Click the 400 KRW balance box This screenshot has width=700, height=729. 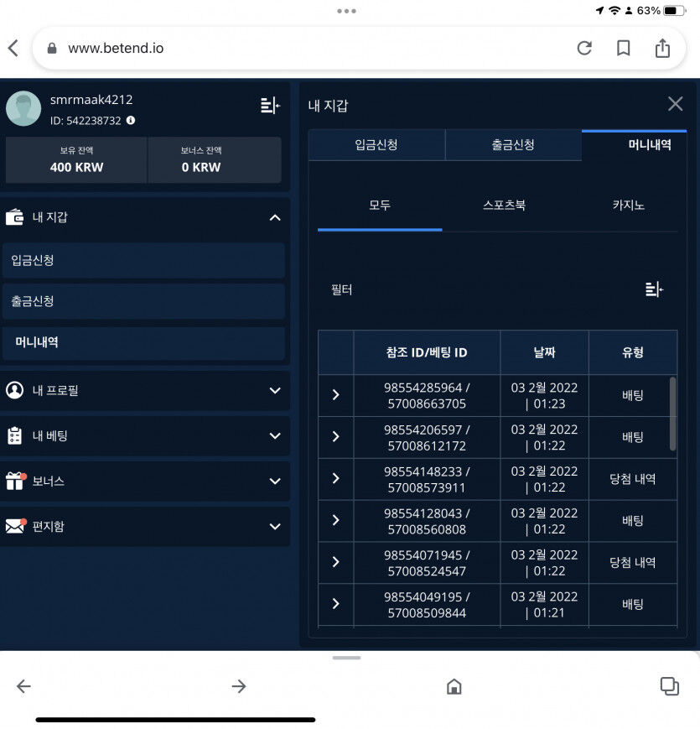tap(76, 160)
